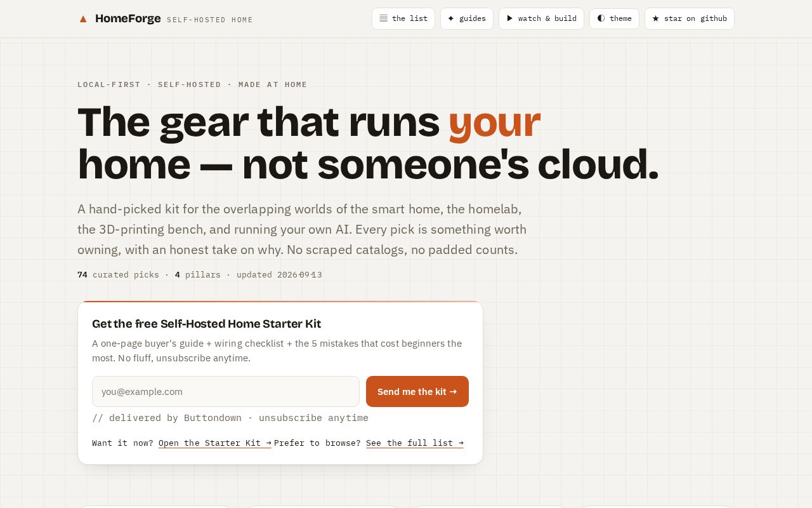The image size is (812, 508).
Task: Click the GitHub star icon
Action: [655, 18]
